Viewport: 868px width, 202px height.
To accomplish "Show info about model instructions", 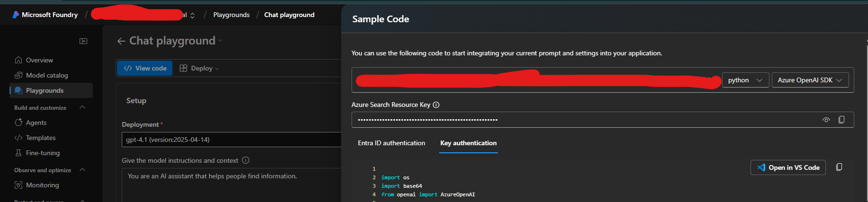I will (x=245, y=160).
